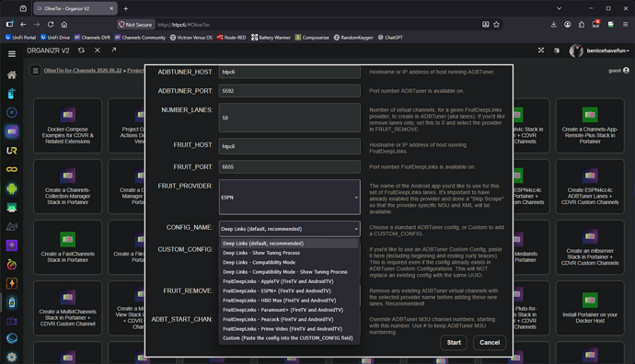Open the green Android robot sidebar tab
The image size is (635, 364).
coord(12,188)
